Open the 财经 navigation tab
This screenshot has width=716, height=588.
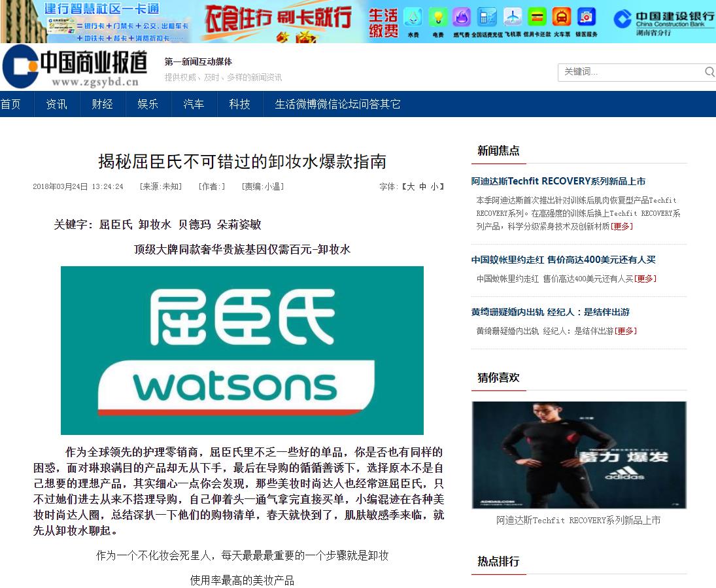click(x=102, y=104)
